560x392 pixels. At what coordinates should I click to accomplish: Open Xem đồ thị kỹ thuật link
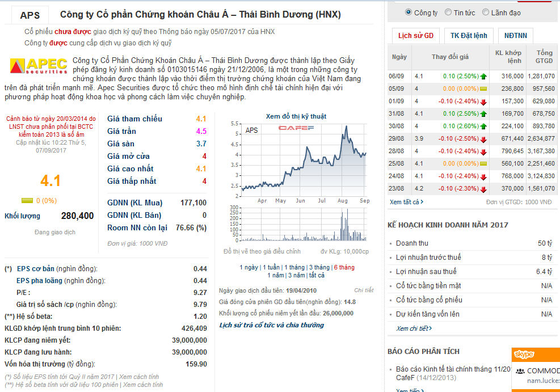(296, 116)
